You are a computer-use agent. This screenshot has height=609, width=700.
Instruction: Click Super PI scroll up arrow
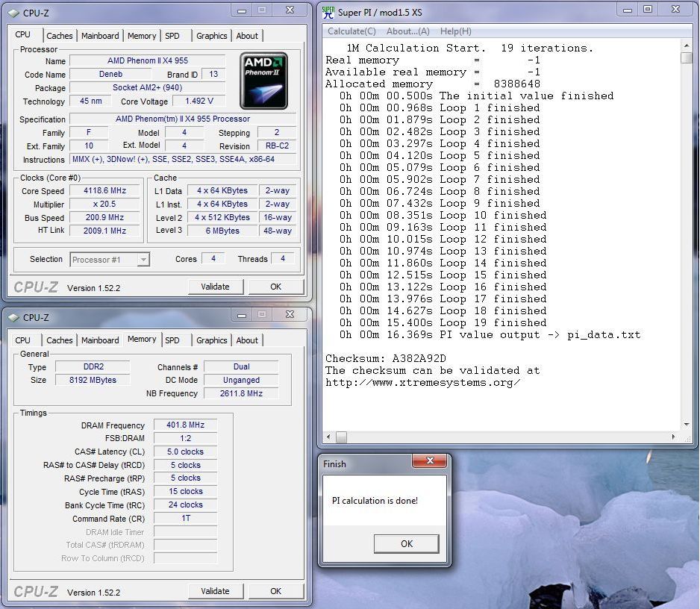tap(686, 45)
